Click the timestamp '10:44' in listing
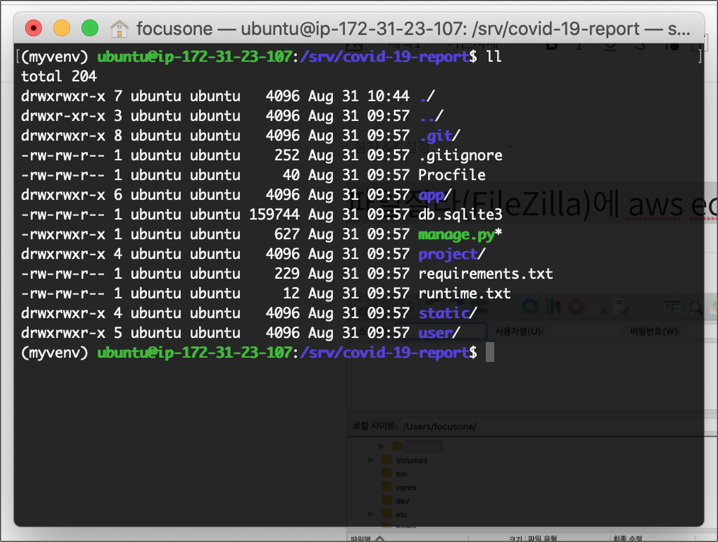Image resolution: width=718 pixels, height=542 pixels. pos(388,96)
